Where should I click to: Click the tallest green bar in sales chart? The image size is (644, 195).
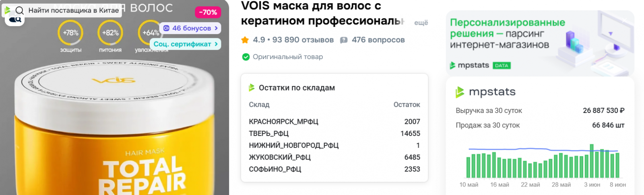tap(592, 161)
